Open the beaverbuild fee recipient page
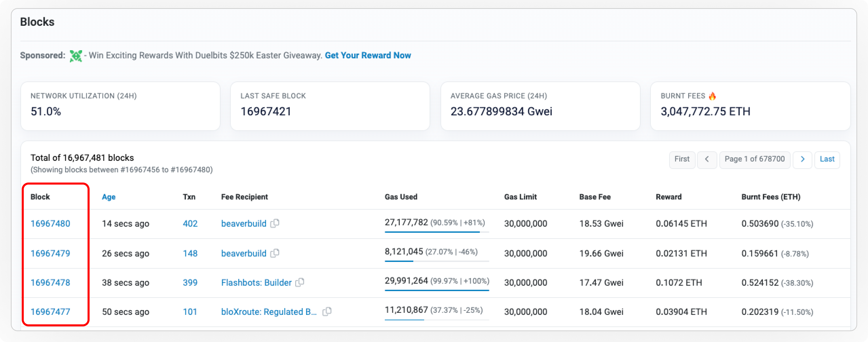Viewport: 868px width, 342px height. (244, 224)
